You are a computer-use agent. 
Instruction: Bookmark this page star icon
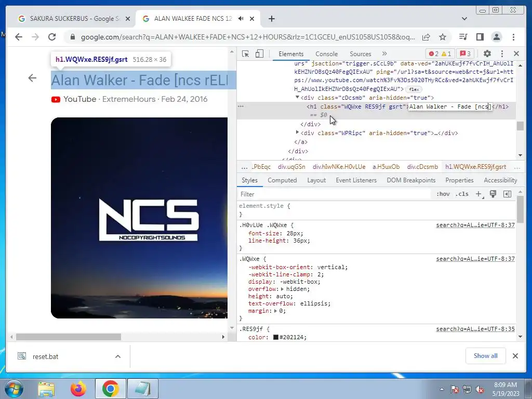[443, 37]
